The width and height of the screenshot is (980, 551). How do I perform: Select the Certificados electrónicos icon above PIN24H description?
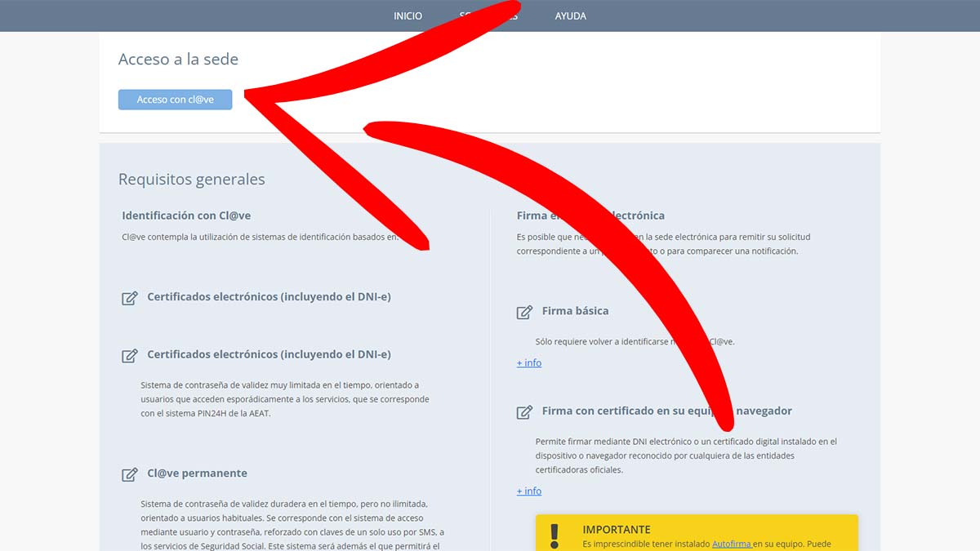[129, 356]
